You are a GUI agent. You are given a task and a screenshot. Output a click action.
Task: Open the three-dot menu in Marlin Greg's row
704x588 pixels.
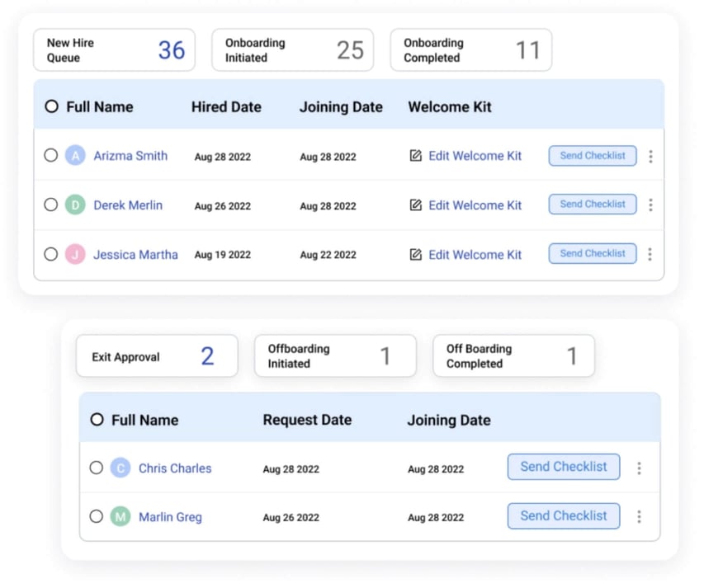coord(640,517)
